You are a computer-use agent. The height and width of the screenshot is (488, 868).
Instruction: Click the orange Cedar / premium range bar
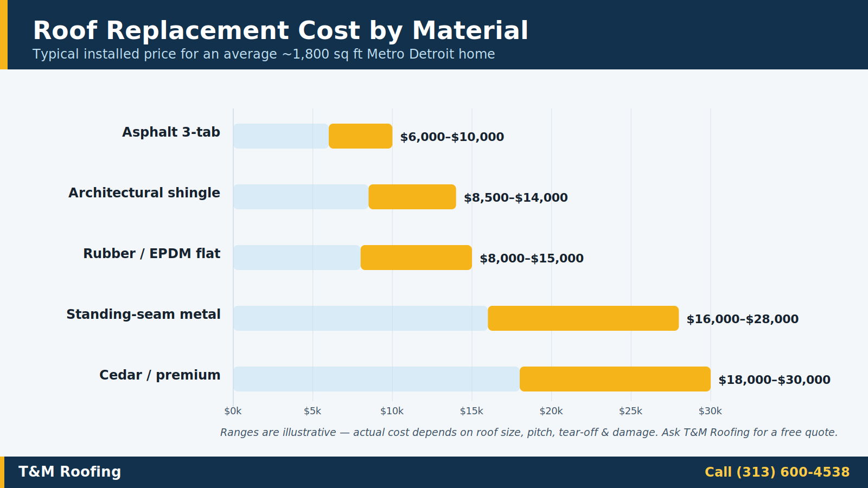tap(615, 379)
